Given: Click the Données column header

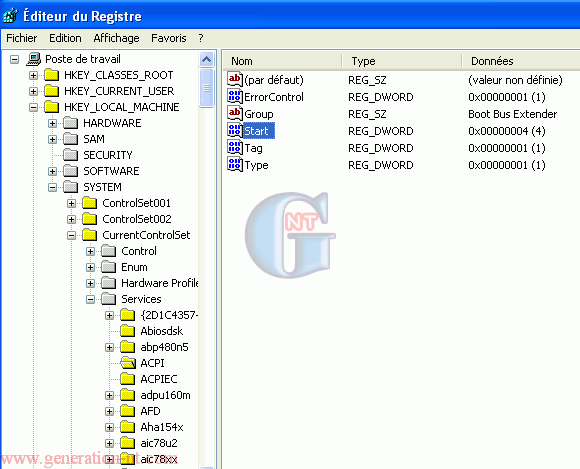Looking at the screenshot, I should tap(521, 61).
